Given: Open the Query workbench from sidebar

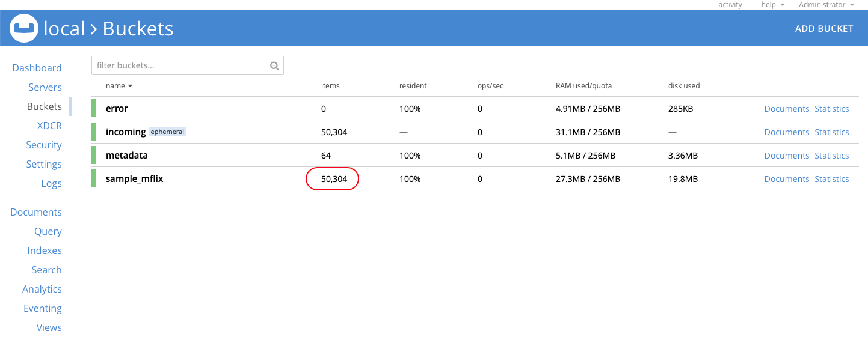Looking at the screenshot, I should [48, 231].
